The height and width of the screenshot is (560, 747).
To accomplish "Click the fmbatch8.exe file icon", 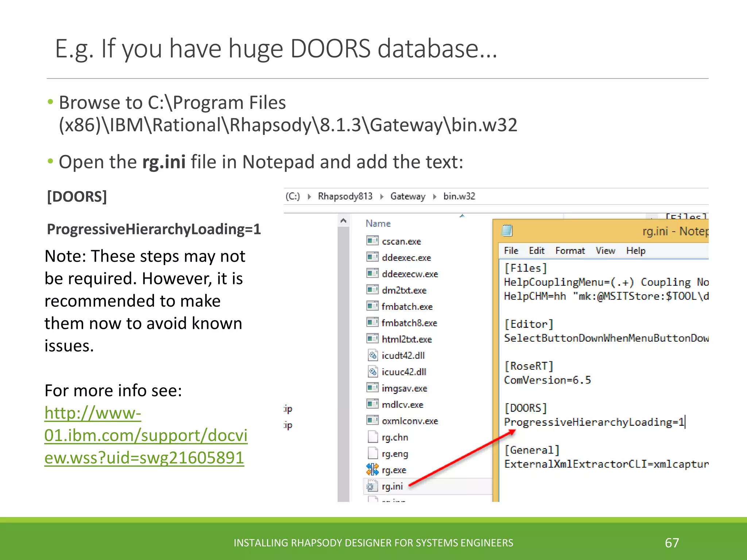I will (x=372, y=322).
